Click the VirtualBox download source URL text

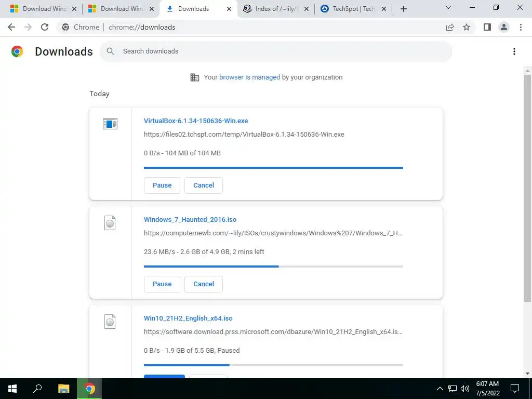pyautogui.click(x=244, y=135)
